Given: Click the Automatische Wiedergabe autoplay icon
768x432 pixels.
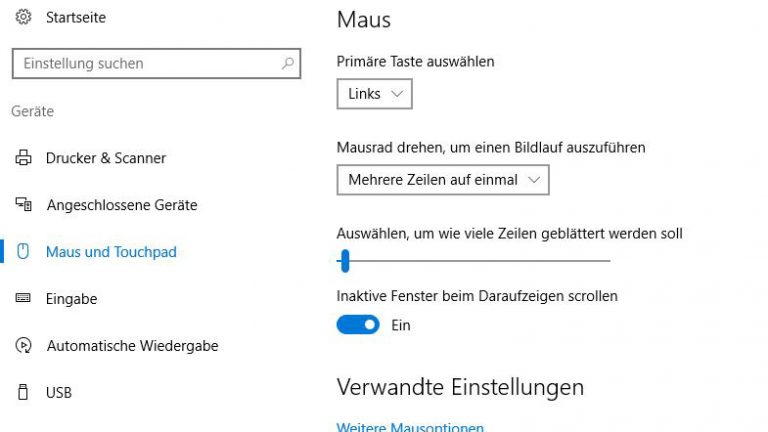Looking at the screenshot, I should click(23, 345).
